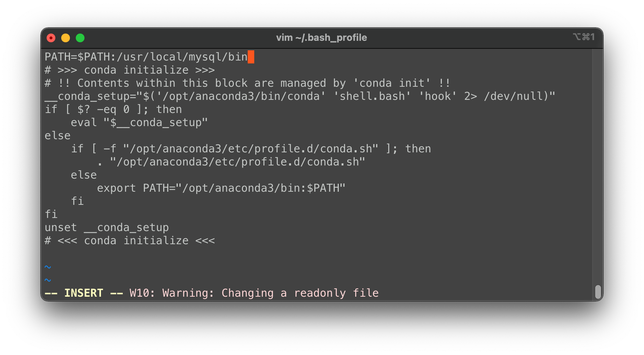
Task: Click the indented 'else' keyword
Action: tap(84, 175)
